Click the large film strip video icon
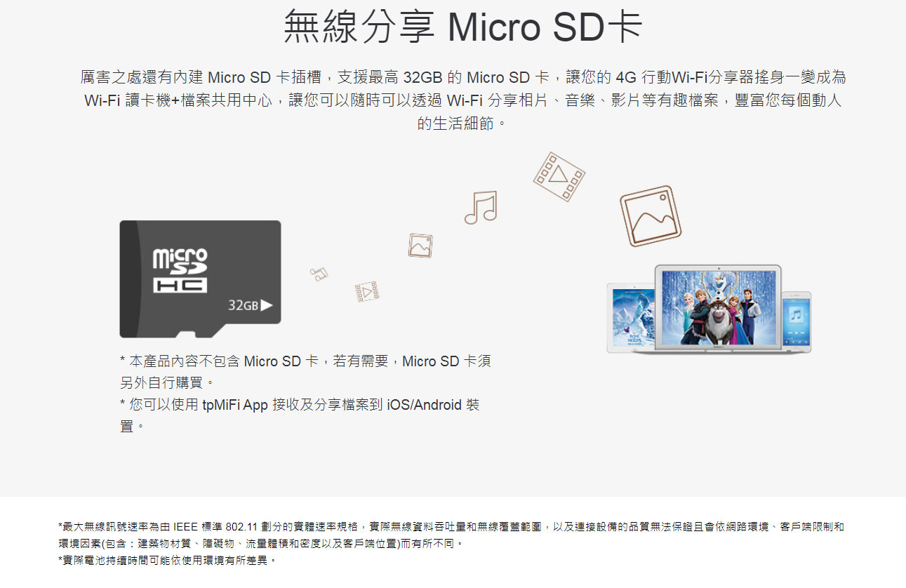The height and width of the screenshot is (588, 906). click(x=559, y=176)
